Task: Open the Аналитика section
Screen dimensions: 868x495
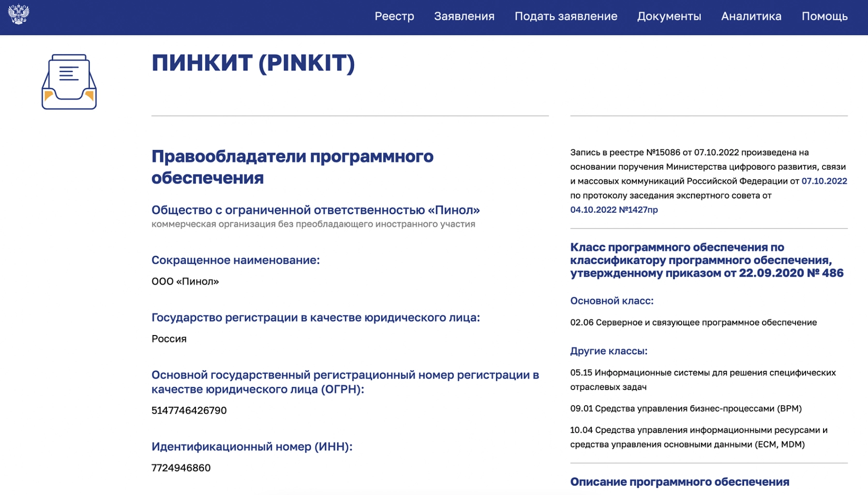Action: tap(750, 16)
